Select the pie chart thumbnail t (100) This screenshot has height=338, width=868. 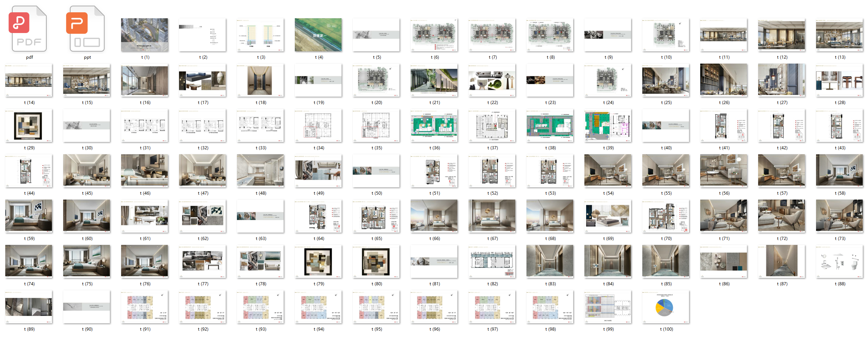[x=666, y=307]
